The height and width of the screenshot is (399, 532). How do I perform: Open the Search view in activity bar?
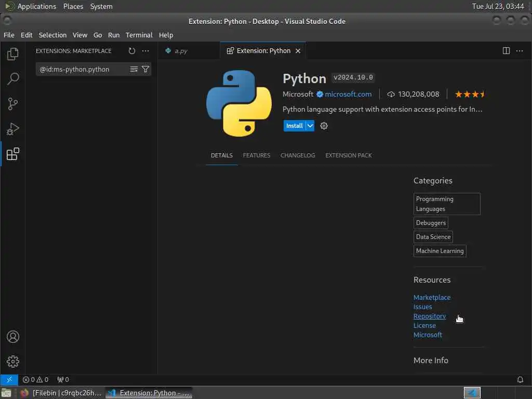(13, 79)
